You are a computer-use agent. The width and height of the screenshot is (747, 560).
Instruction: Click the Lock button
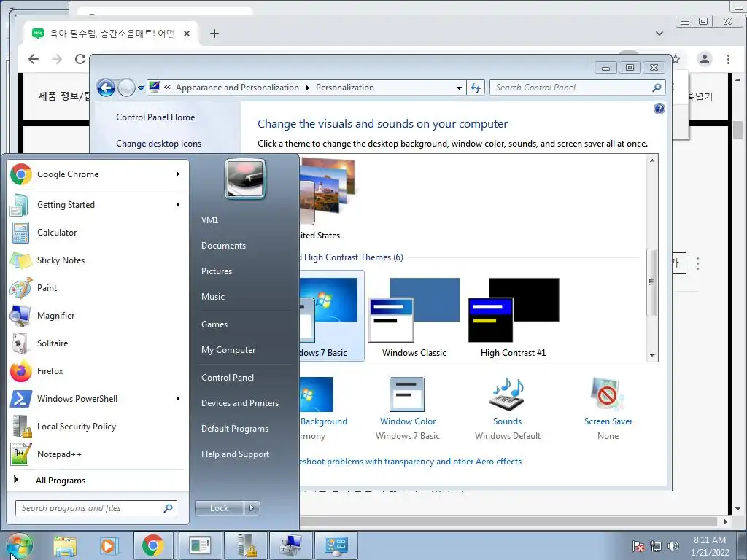point(219,508)
